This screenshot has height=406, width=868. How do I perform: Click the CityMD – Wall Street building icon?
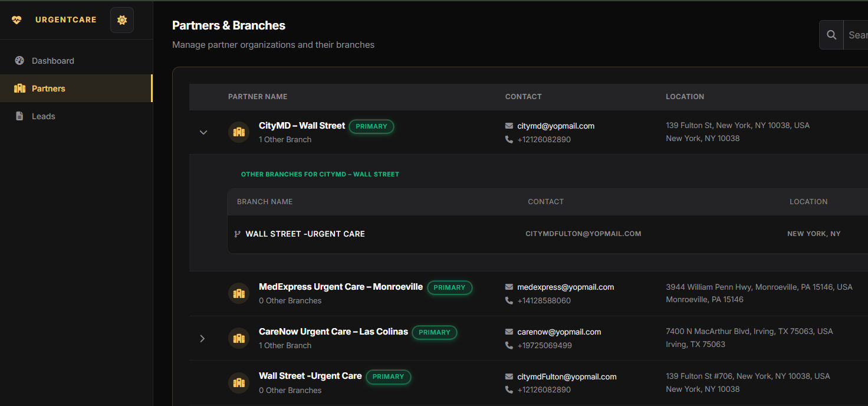click(239, 132)
